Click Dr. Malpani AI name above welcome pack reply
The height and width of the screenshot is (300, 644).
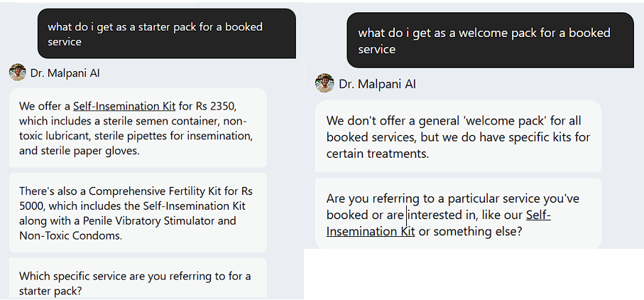coord(378,84)
